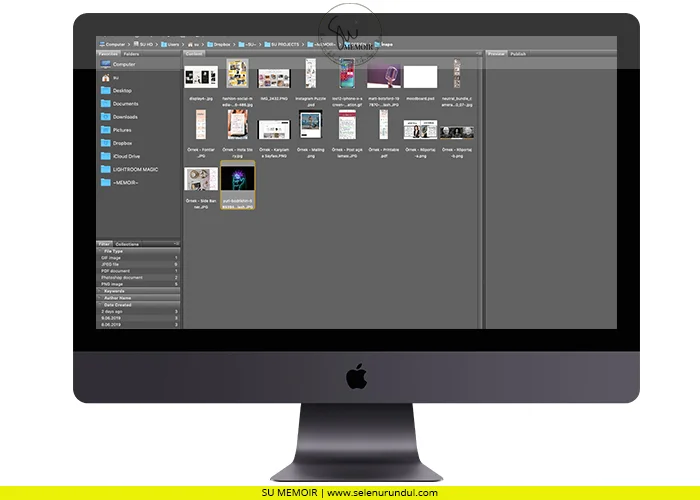Open iCloud Drive folder in Favorites

pyautogui.click(x=106, y=156)
